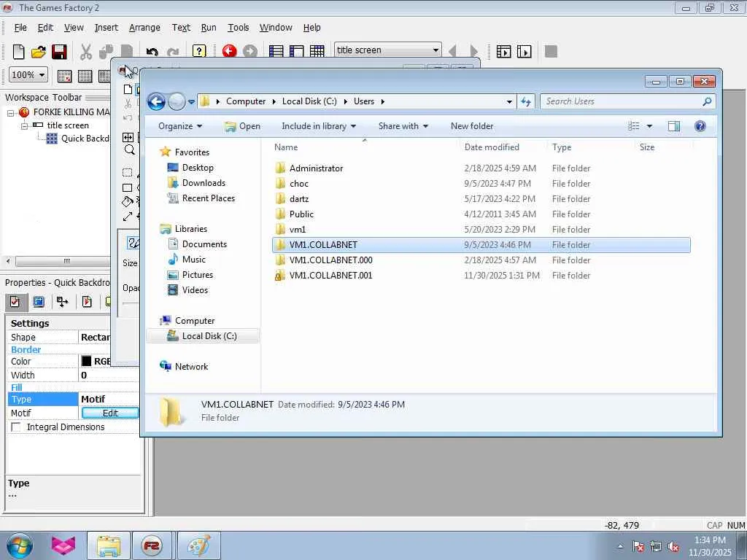Open Contents help question-mark icon
Image resolution: width=747 pixels, height=560 pixels.
pyautogui.click(x=199, y=51)
